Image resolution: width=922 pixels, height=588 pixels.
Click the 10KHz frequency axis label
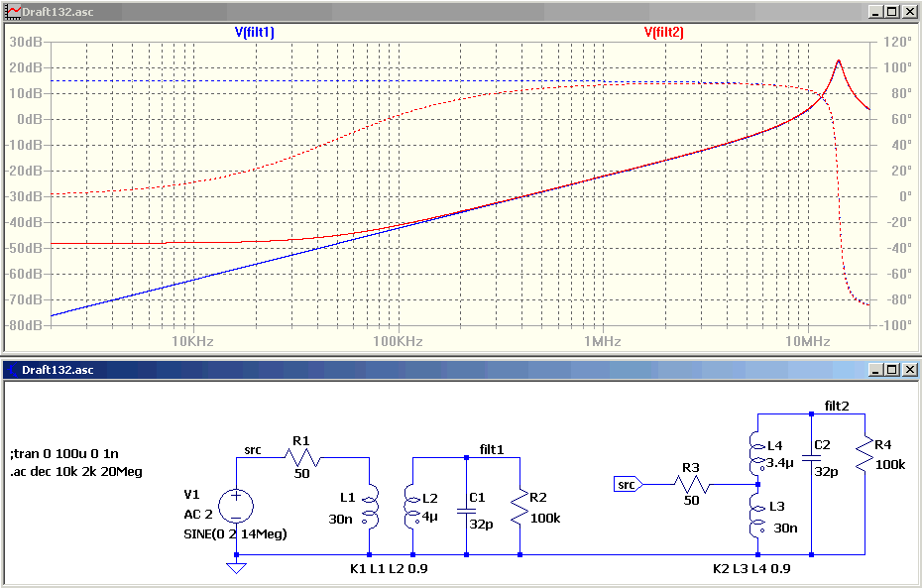(x=193, y=341)
